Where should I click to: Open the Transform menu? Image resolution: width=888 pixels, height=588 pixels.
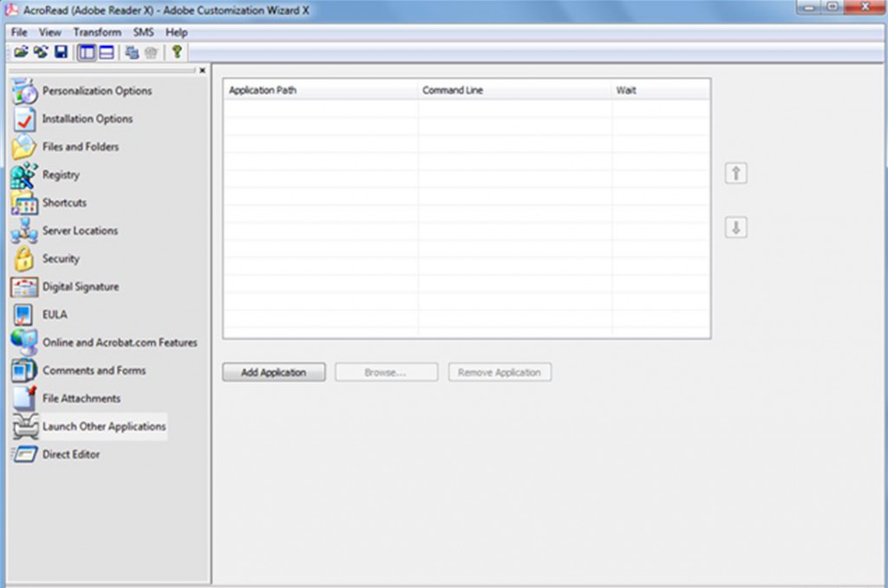[97, 32]
